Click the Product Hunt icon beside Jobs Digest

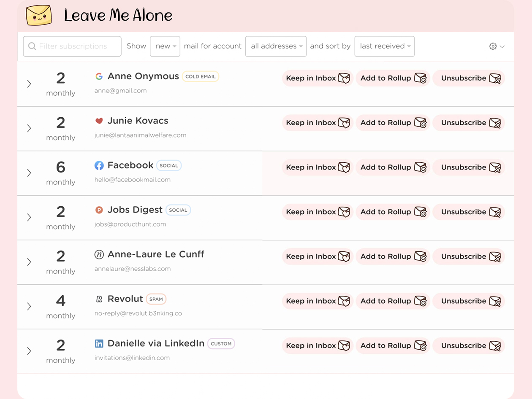click(x=98, y=210)
